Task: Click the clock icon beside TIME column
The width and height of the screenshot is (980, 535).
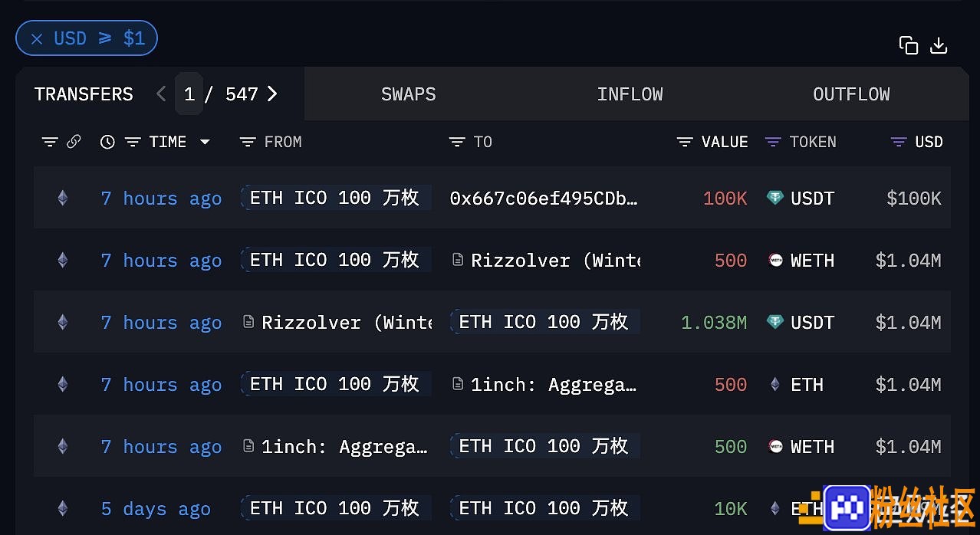Action: (x=107, y=142)
